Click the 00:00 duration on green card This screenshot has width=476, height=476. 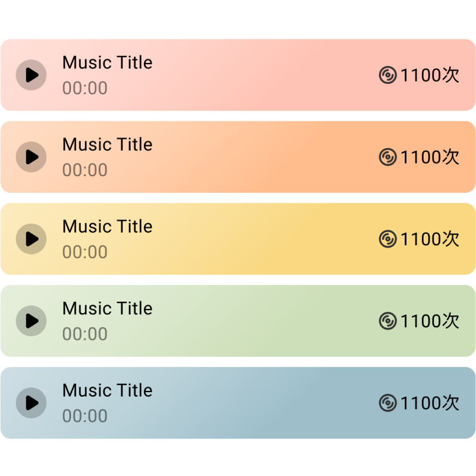(85, 334)
